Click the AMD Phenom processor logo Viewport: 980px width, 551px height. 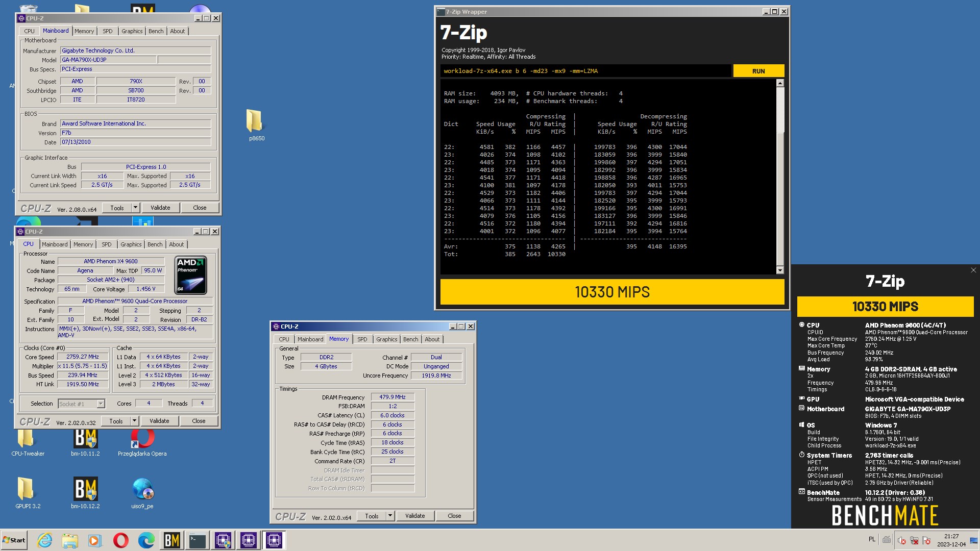pos(191,275)
